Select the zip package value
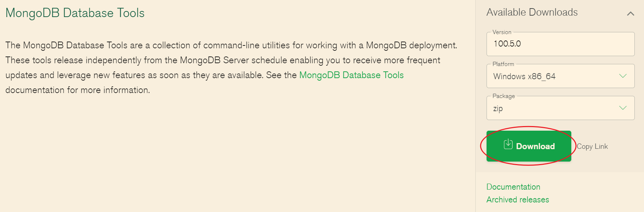 tap(498, 108)
